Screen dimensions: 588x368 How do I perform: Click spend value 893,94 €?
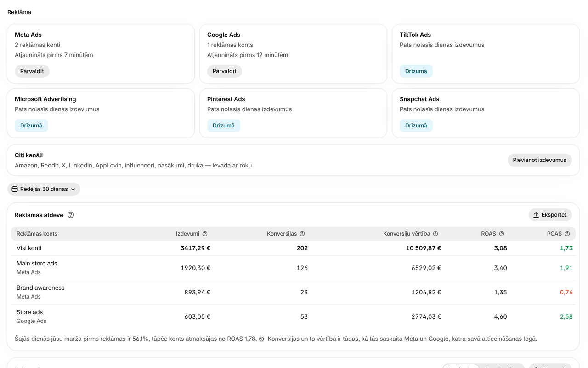197,292
